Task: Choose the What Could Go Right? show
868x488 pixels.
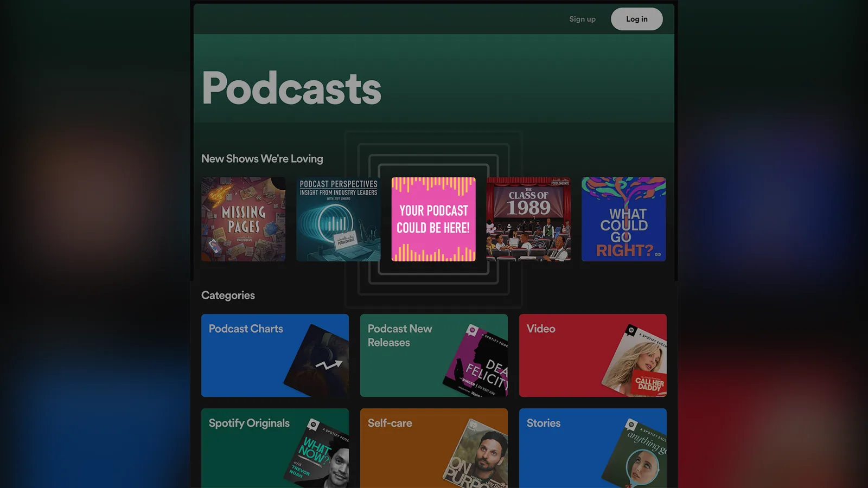Action: pos(624,219)
